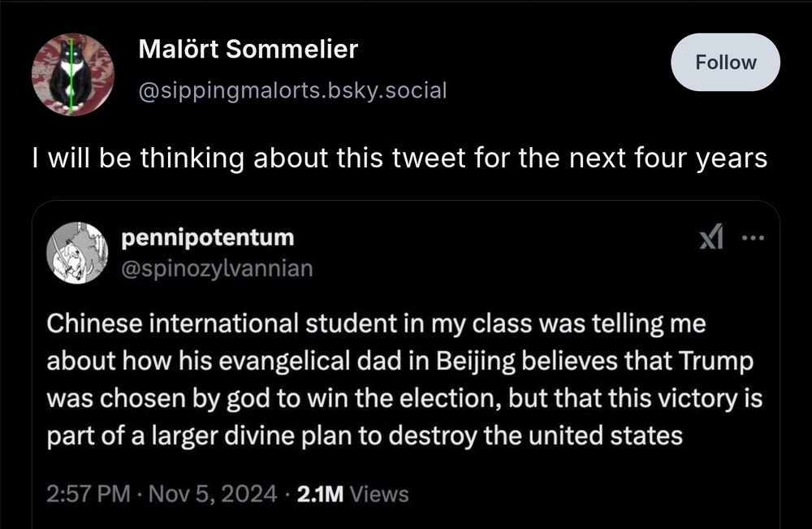Open the pennipotentum display name
Screen dimensions: 812x529
coord(207,238)
